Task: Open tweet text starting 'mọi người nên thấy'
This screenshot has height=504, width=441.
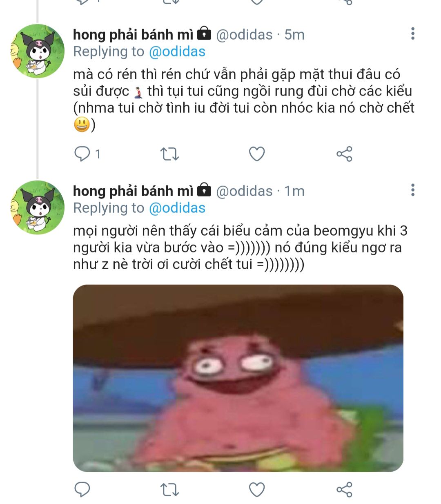Action: [x=240, y=248]
